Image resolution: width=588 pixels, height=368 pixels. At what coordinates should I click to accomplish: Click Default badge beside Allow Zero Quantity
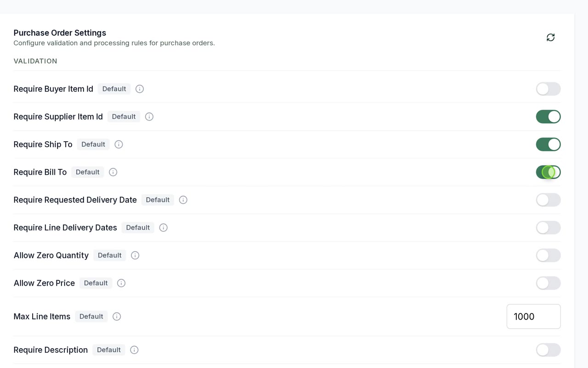[109, 255]
